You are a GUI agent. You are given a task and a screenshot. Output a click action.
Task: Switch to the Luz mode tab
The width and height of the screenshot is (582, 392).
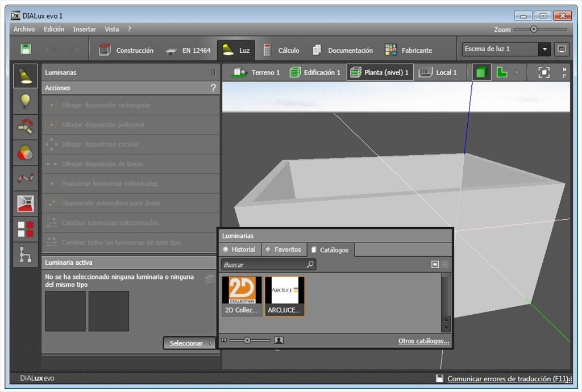[x=236, y=50]
